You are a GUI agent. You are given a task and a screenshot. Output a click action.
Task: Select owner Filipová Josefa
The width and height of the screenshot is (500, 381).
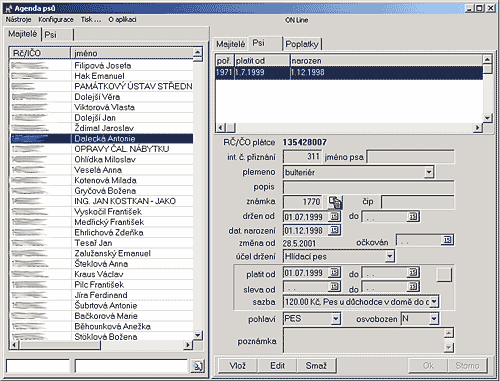coord(102,66)
